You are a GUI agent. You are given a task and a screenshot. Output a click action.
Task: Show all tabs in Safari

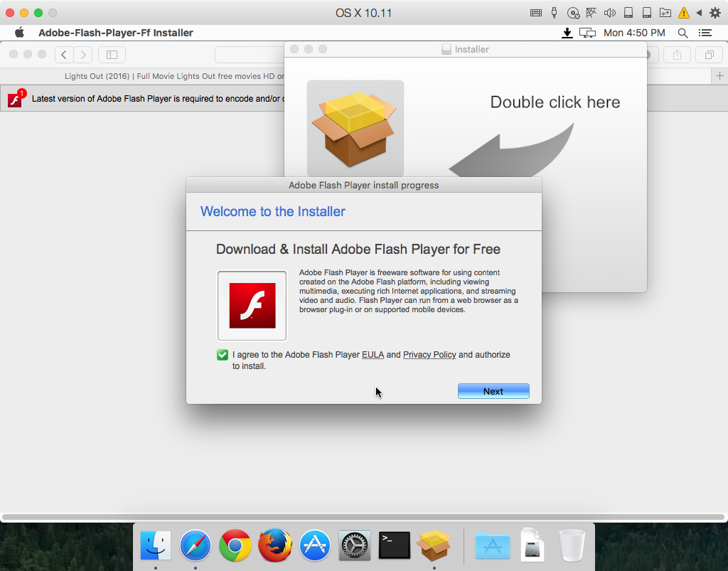click(x=709, y=55)
